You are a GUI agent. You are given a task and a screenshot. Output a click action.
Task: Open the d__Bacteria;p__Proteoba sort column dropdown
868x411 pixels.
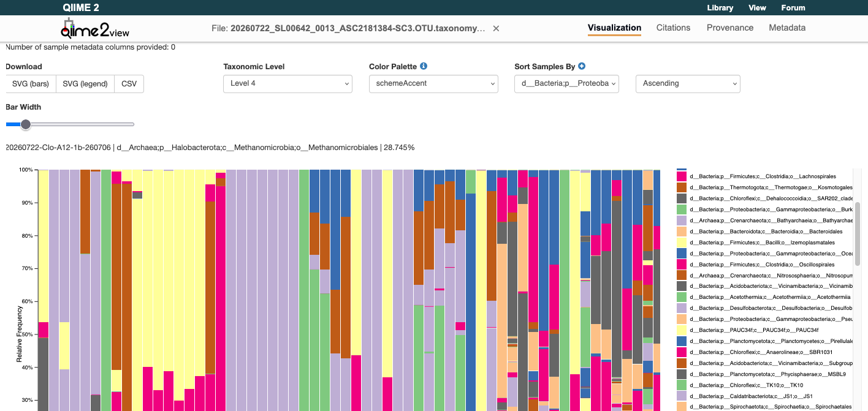click(x=566, y=83)
